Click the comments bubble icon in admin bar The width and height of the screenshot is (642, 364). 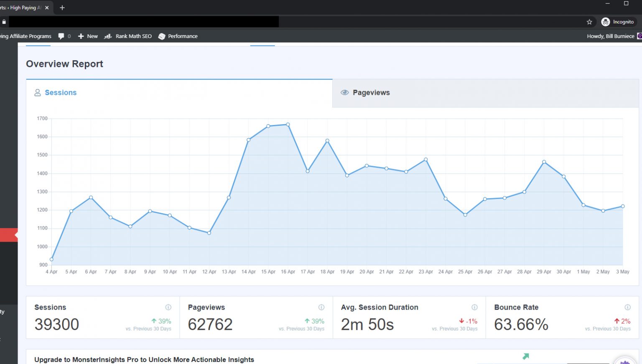pos(61,36)
